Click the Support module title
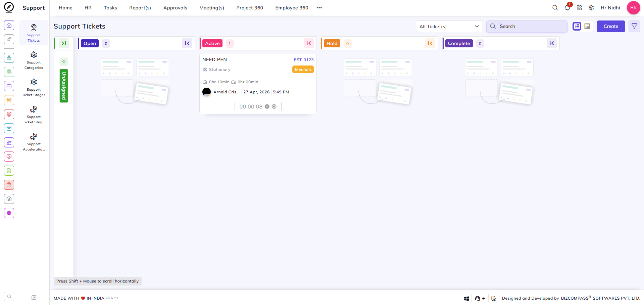Viewport: 644px width, 305px height. click(34, 8)
